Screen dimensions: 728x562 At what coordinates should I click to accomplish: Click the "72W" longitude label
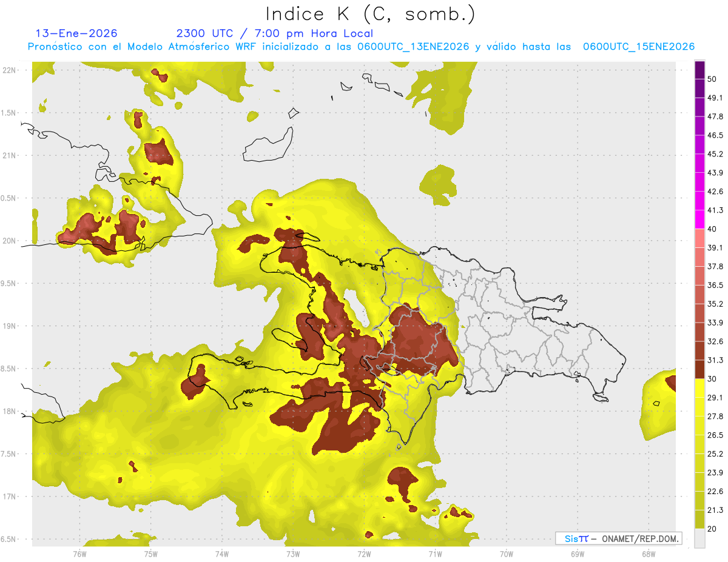point(364,554)
